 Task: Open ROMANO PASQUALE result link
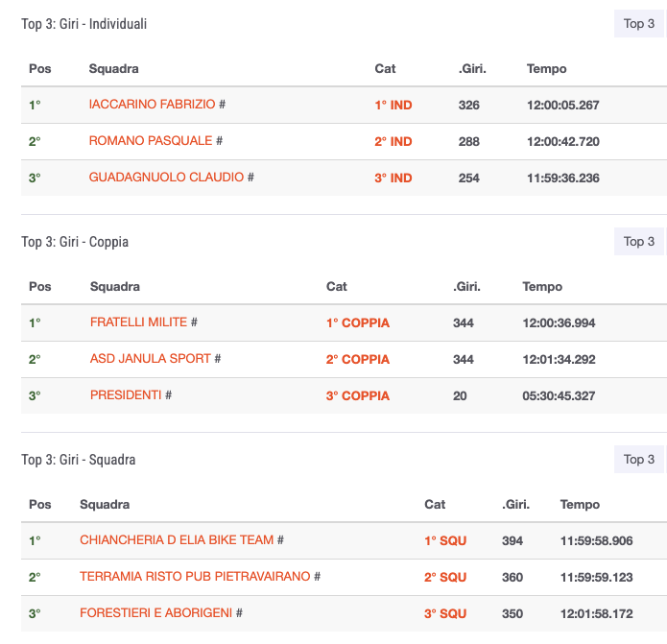pyautogui.click(x=151, y=141)
